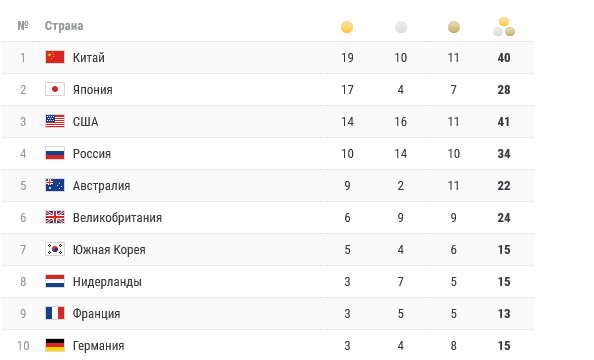Screen dimensions: 594x360
Task: Click the China flag icon
Action: coord(55,57)
